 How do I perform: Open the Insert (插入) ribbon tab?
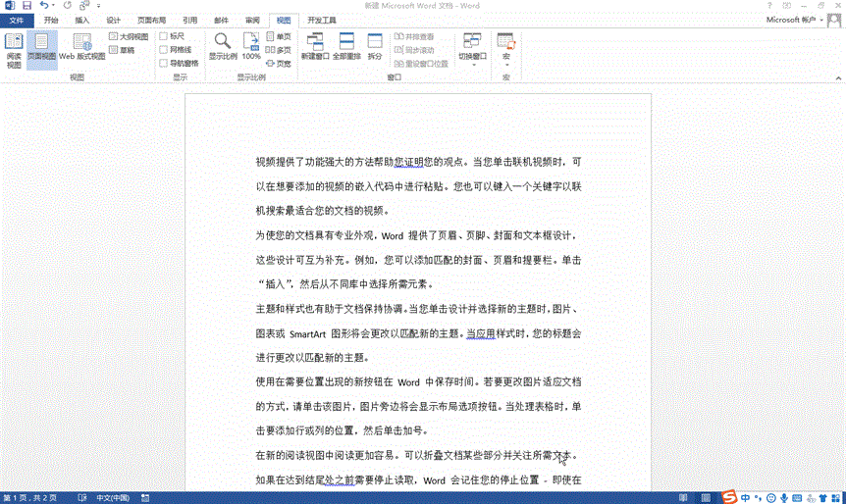[82, 20]
